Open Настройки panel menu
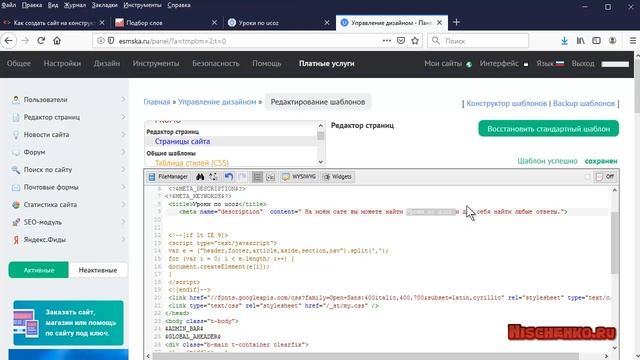Screen dimensions: 640x360 62,64
